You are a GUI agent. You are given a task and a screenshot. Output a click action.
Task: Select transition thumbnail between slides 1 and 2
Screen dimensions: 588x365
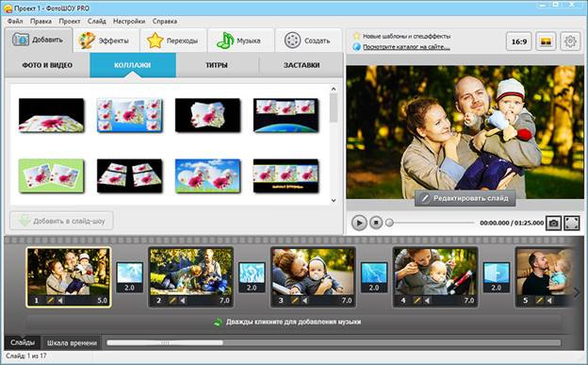click(x=129, y=277)
